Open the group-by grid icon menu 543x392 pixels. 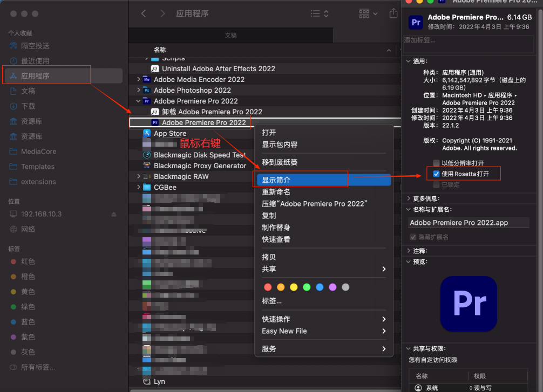pyautogui.click(x=368, y=13)
